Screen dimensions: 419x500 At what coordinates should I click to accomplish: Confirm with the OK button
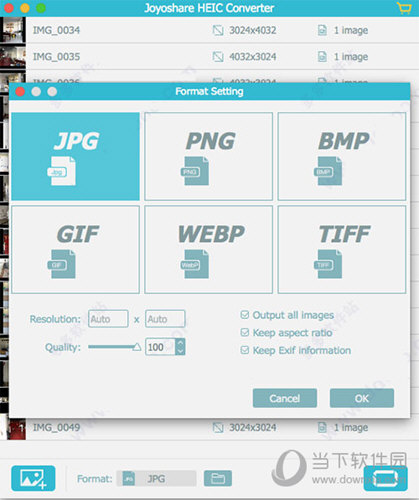[x=362, y=398]
